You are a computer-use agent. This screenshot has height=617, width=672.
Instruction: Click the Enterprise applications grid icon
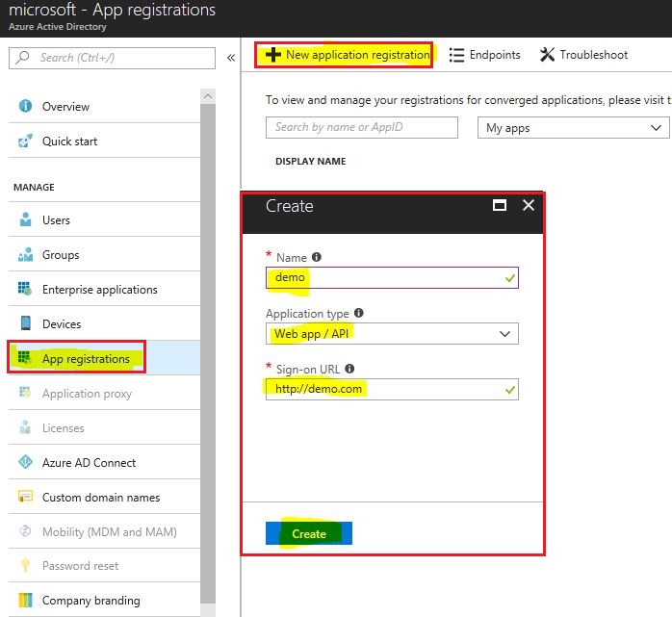click(25, 289)
